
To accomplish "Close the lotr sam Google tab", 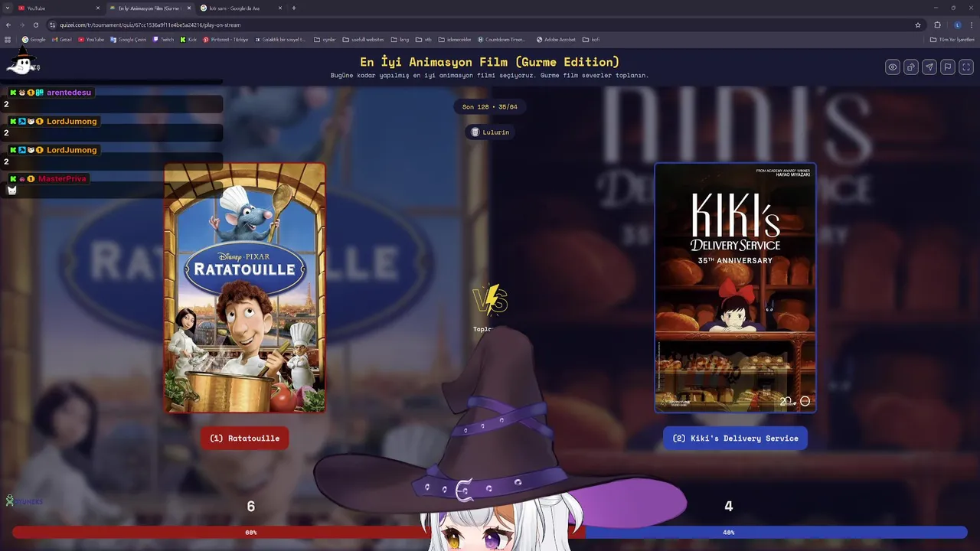I will [x=280, y=8].
